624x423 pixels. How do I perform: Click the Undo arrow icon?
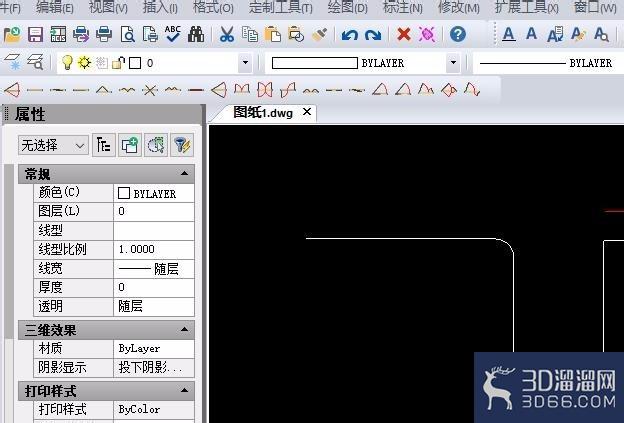pos(350,35)
